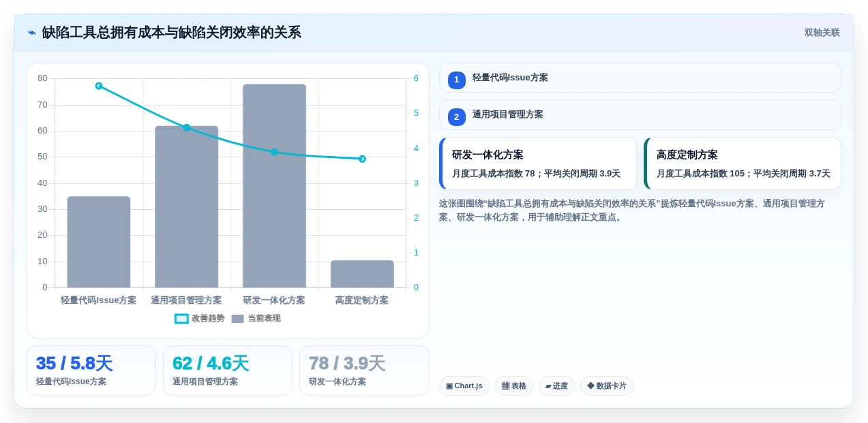
Task: Click the left axis value 80
Action: [x=42, y=78]
